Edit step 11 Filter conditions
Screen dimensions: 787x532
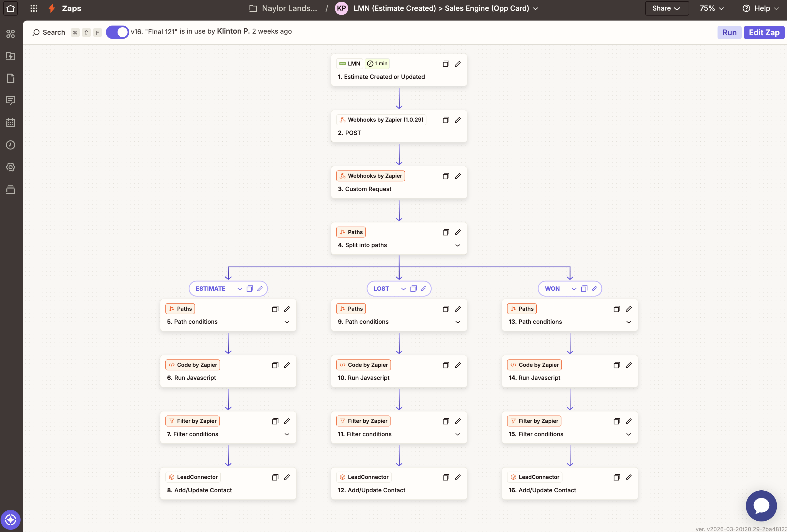(x=458, y=421)
